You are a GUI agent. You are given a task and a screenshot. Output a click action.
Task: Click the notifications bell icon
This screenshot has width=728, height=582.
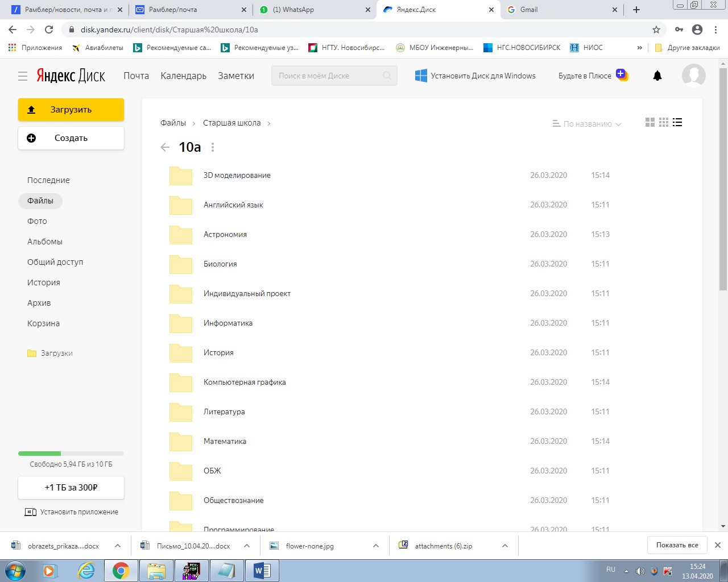tap(657, 76)
